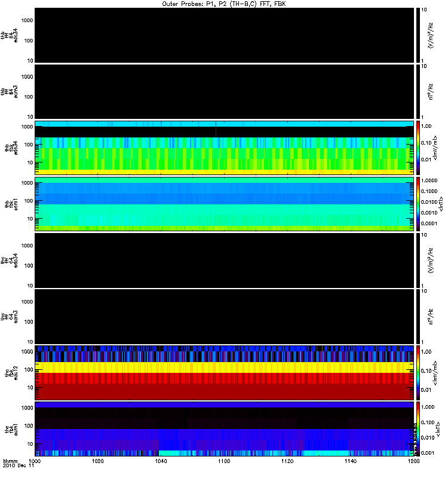Click the dark blue thc fbk scm1 spectrogram

point(224,429)
